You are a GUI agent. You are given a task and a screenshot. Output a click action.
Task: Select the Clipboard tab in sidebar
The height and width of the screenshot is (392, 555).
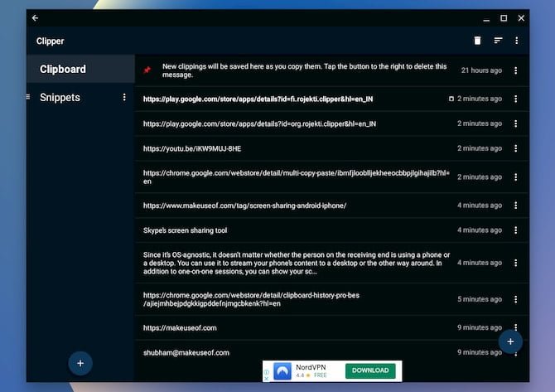[80, 69]
